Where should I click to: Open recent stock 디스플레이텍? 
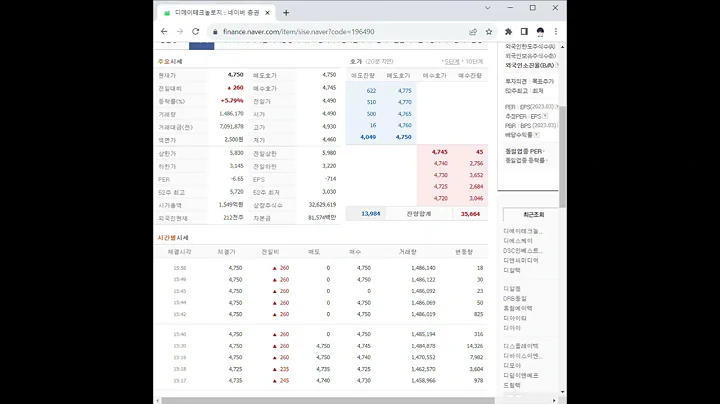521,346
